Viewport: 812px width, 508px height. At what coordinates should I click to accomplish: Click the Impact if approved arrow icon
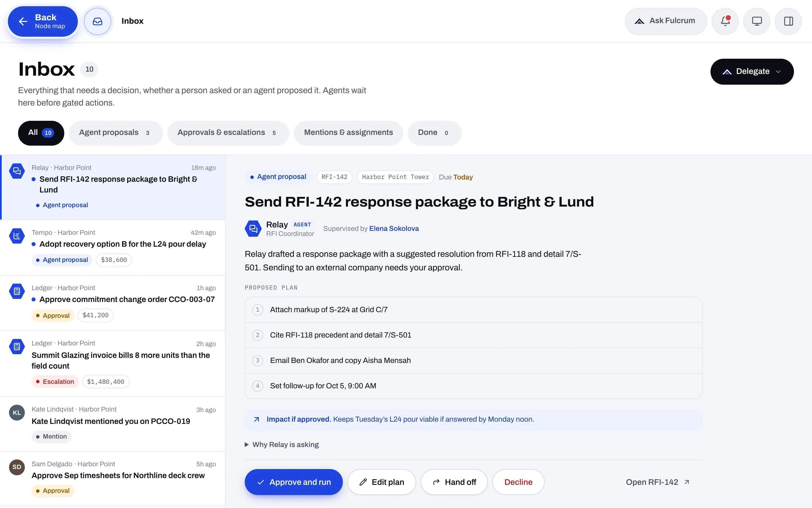pyautogui.click(x=257, y=419)
